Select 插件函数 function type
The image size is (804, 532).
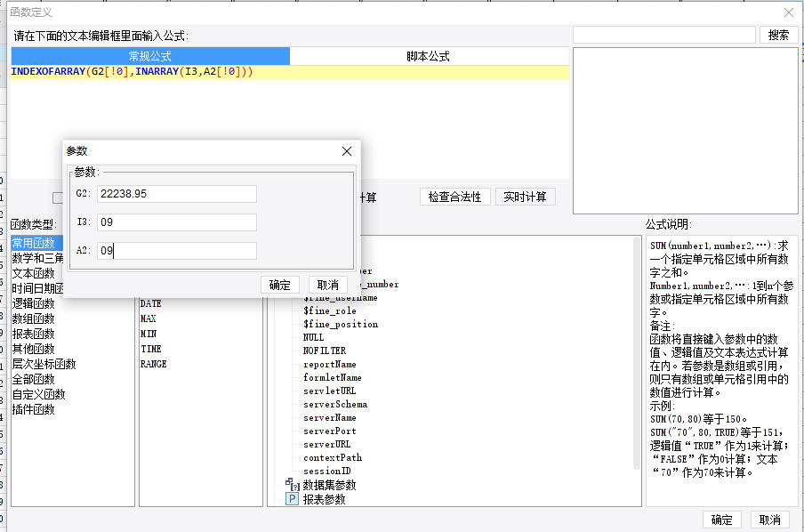(x=33, y=409)
